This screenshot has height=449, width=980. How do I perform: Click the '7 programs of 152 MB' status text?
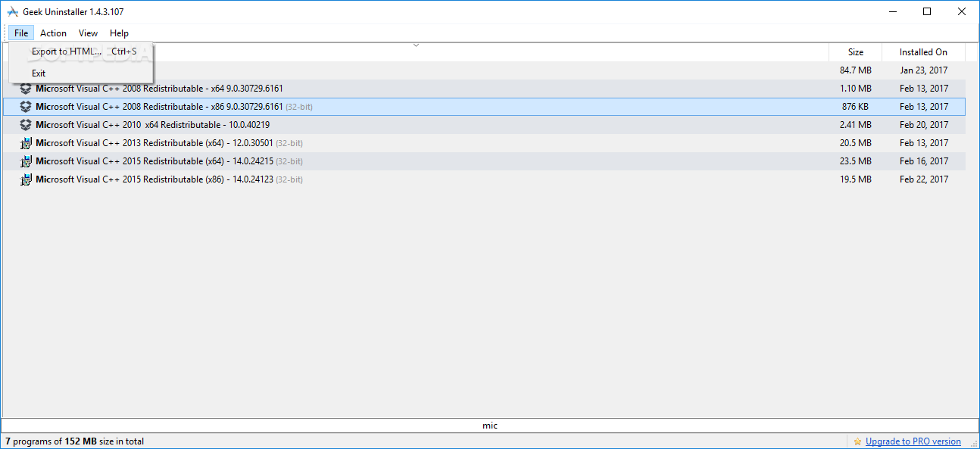(74, 441)
